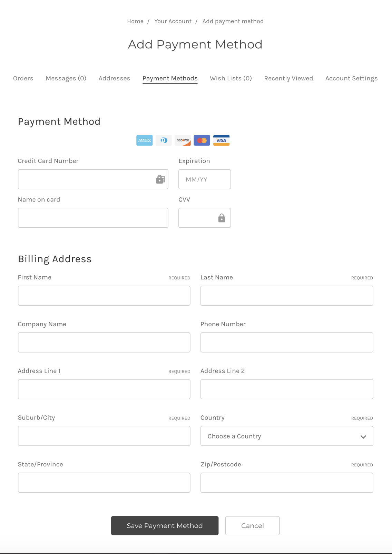Click the lock icon in the CVV field

[x=222, y=218]
